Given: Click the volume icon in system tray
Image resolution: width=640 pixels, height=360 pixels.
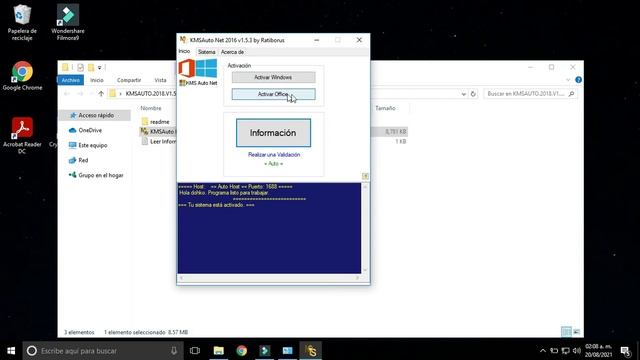Looking at the screenshot, I should click(576, 351).
